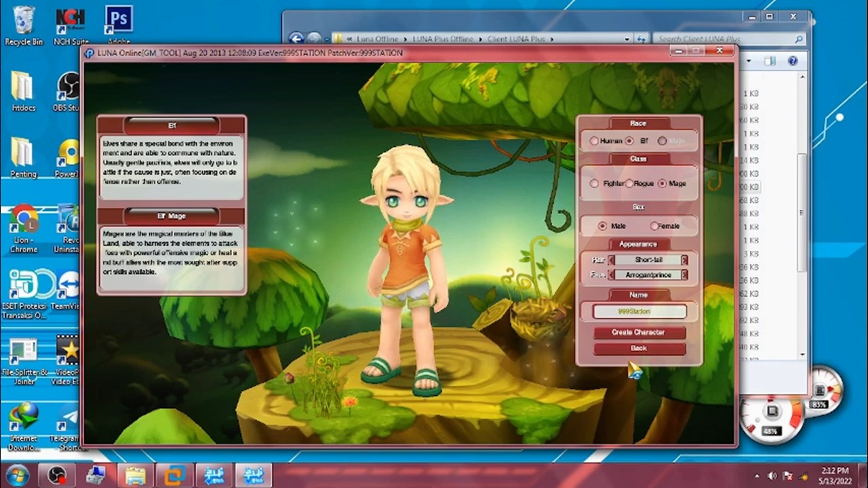Open the Recycle Bin desktop icon

tap(24, 26)
